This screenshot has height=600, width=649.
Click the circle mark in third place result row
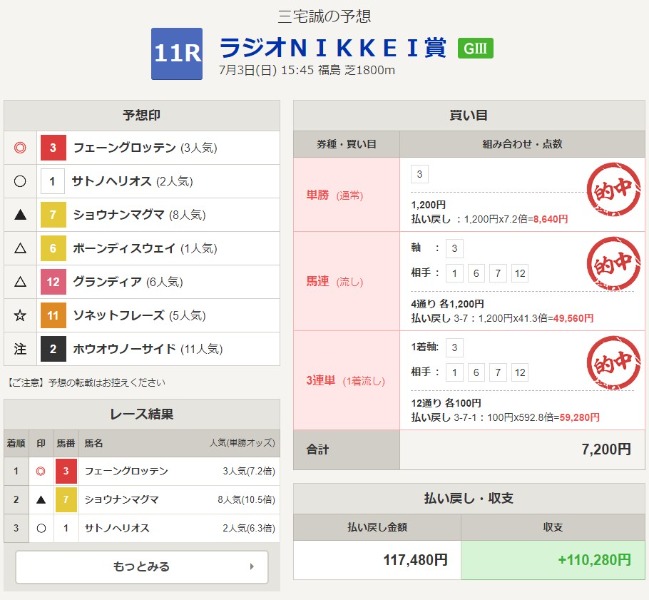click(x=41, y=528)
